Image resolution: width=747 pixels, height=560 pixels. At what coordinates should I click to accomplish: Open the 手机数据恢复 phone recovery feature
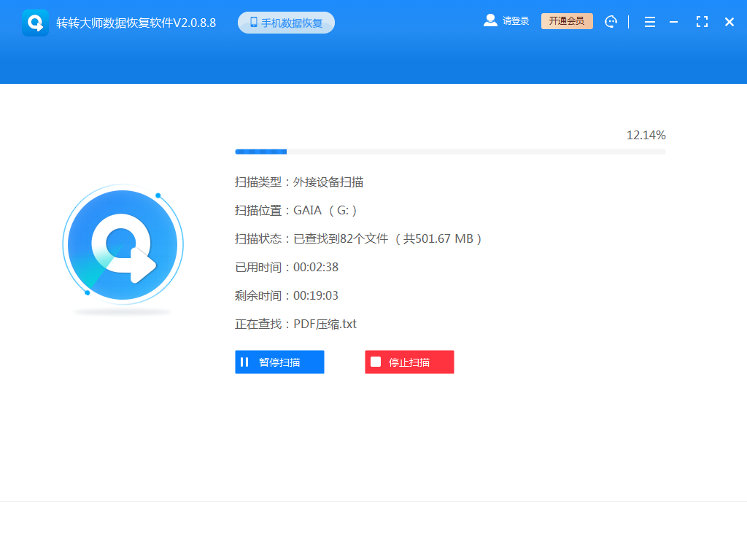point(286,22)
